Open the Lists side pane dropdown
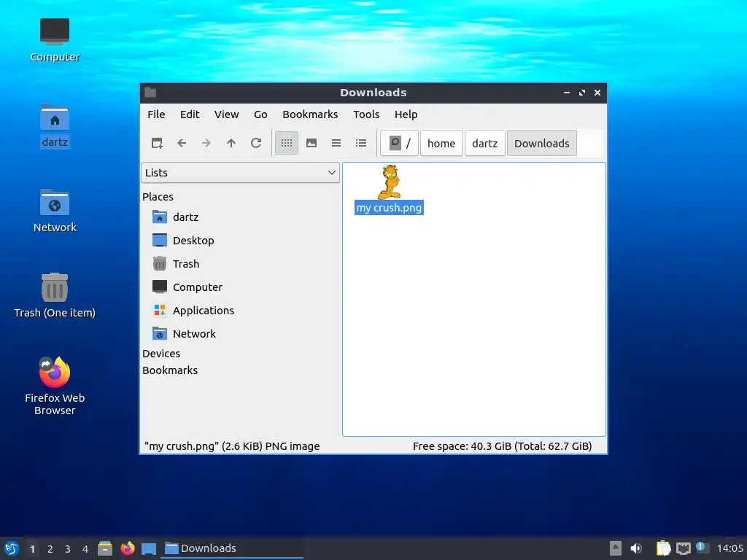This screenshot has height=560, width=747. (x=240, y=172)
